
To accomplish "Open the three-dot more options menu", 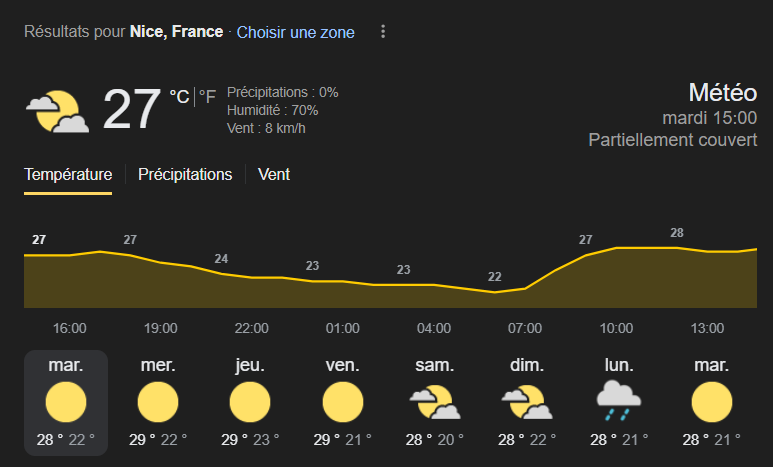I will tap(382, 32).
